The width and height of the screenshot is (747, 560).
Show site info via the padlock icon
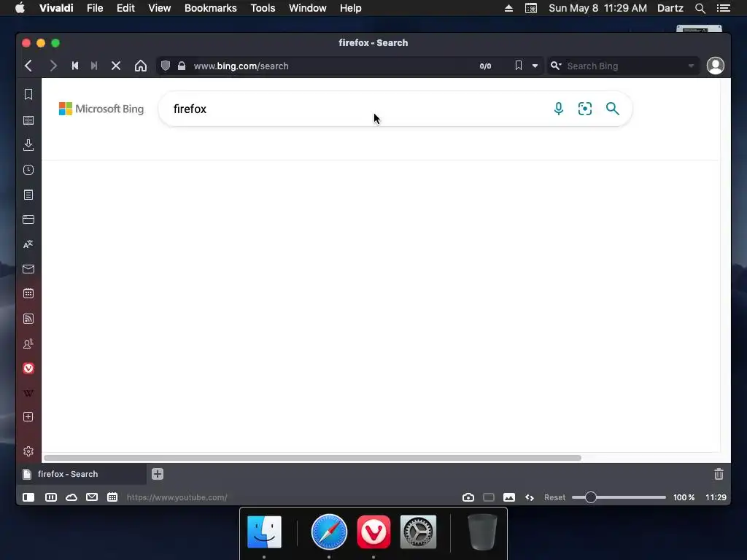coord(182,66)
